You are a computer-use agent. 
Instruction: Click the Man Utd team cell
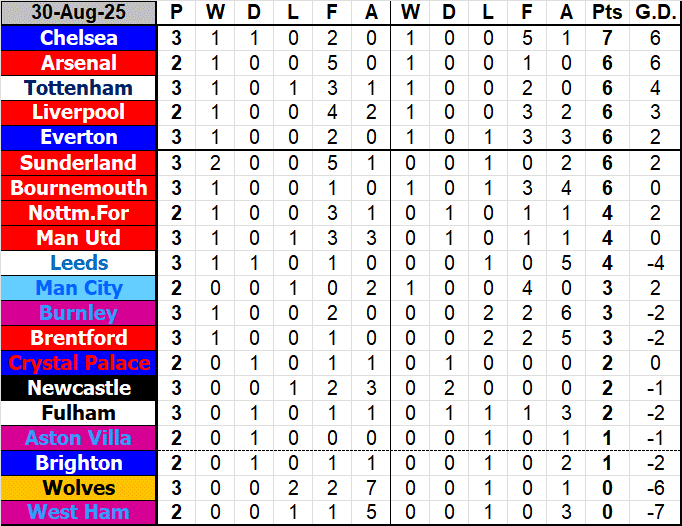(x=79, y=238)
